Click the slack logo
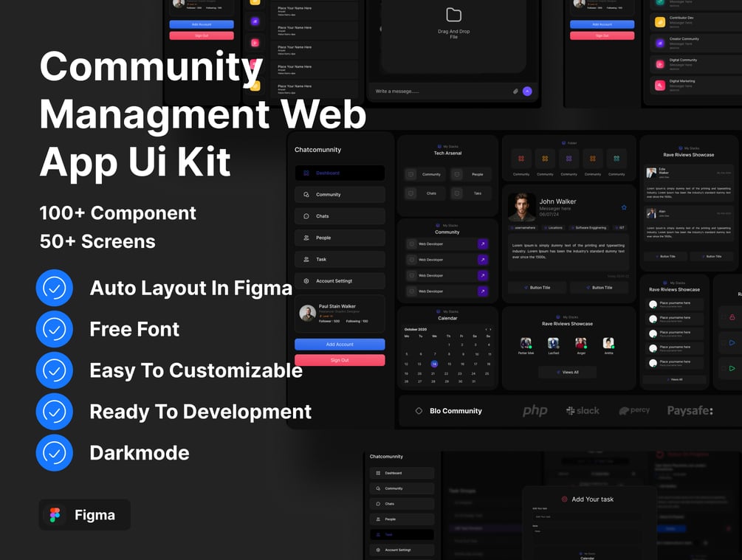 click(583, 410)
